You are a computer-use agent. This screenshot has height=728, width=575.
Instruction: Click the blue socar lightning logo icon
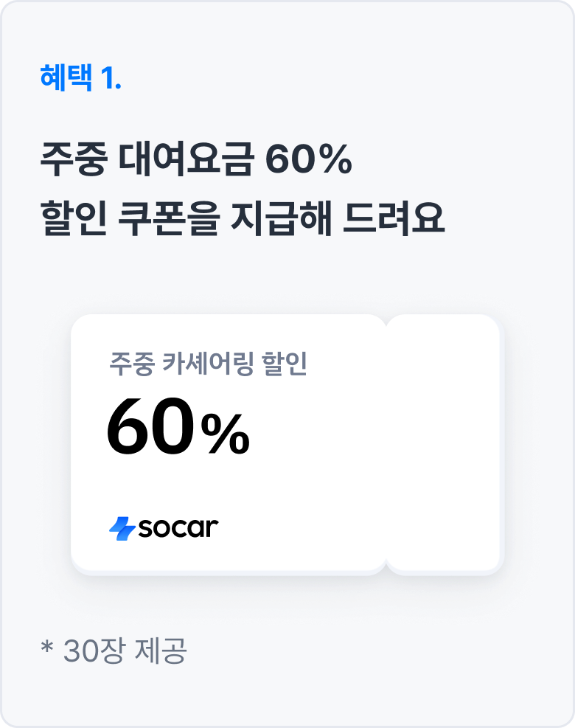click(x=120, y=528)
